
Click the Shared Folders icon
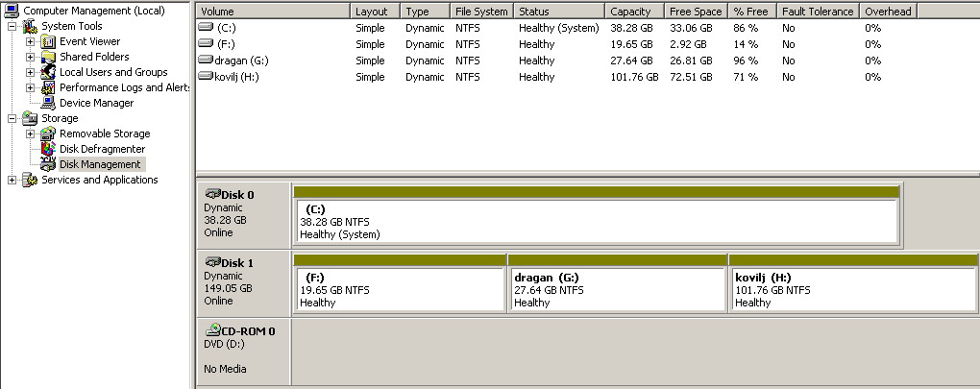pos(48,57)
